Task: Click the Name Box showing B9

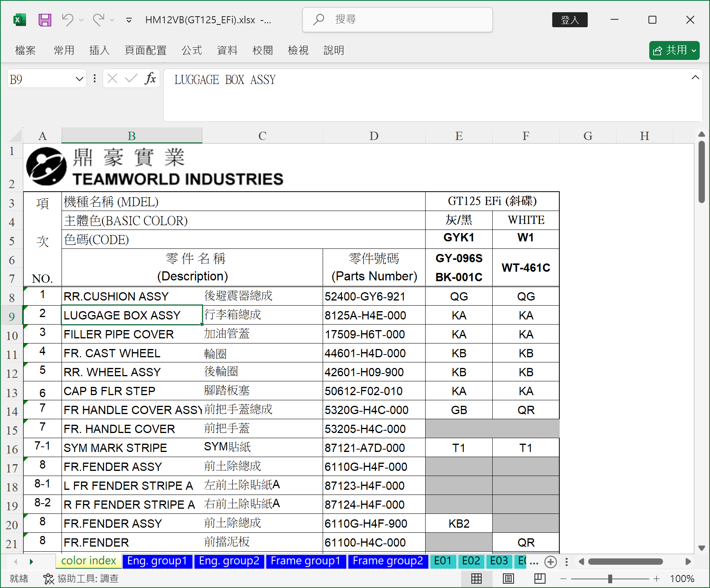Action: point(41,79)
